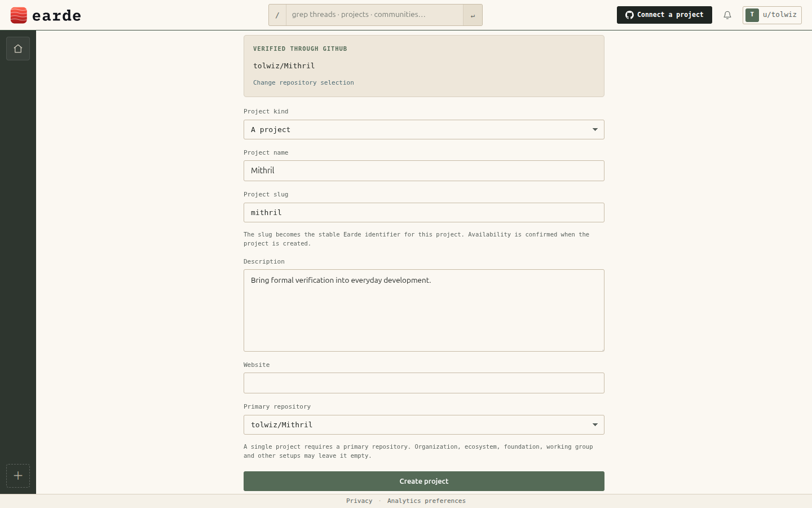The image size is (812, 508).
Task: Click the tolwiz/Mithril verified repository text
Action: tap(284, 66)
